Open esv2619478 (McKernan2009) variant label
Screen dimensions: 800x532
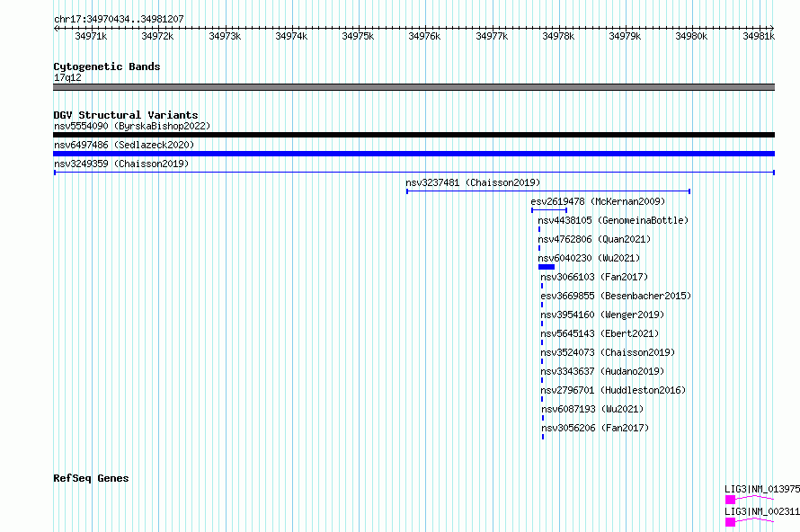[598, 201]
